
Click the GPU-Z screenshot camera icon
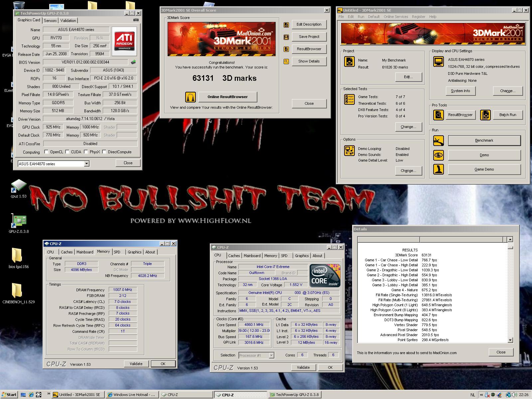coord(136,20)
